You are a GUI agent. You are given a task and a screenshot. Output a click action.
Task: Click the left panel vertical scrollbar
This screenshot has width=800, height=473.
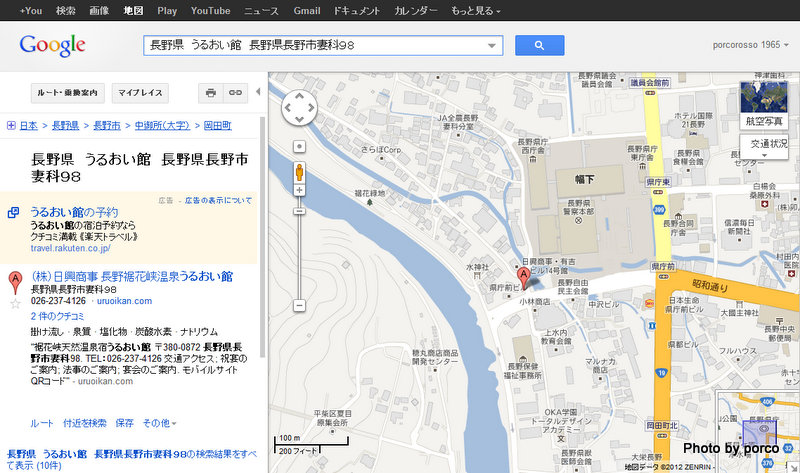(x=263, y=237)
